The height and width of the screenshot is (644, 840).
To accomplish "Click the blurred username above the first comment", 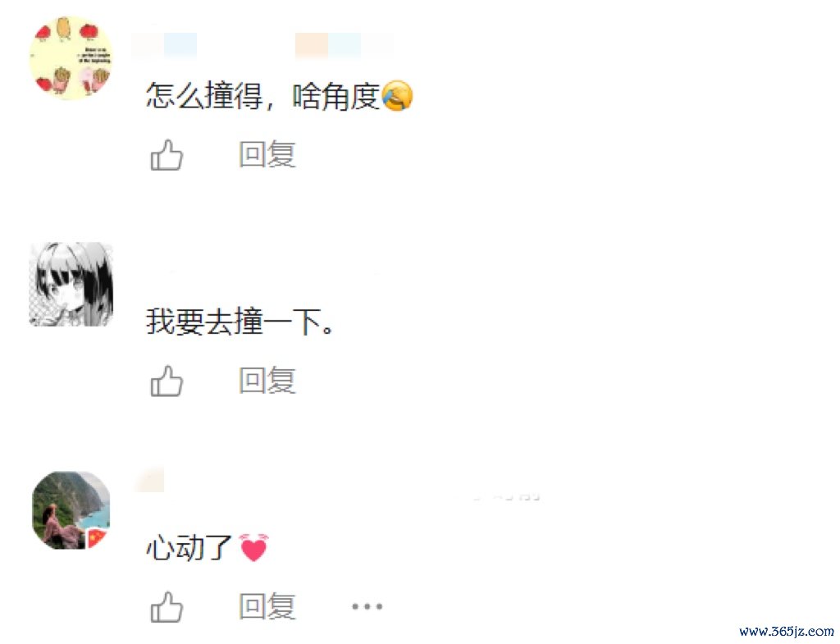I will [165, 44].
